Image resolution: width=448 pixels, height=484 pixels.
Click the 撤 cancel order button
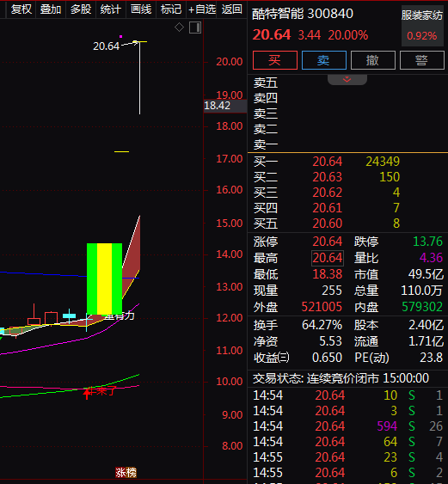(x=372, y=60)
